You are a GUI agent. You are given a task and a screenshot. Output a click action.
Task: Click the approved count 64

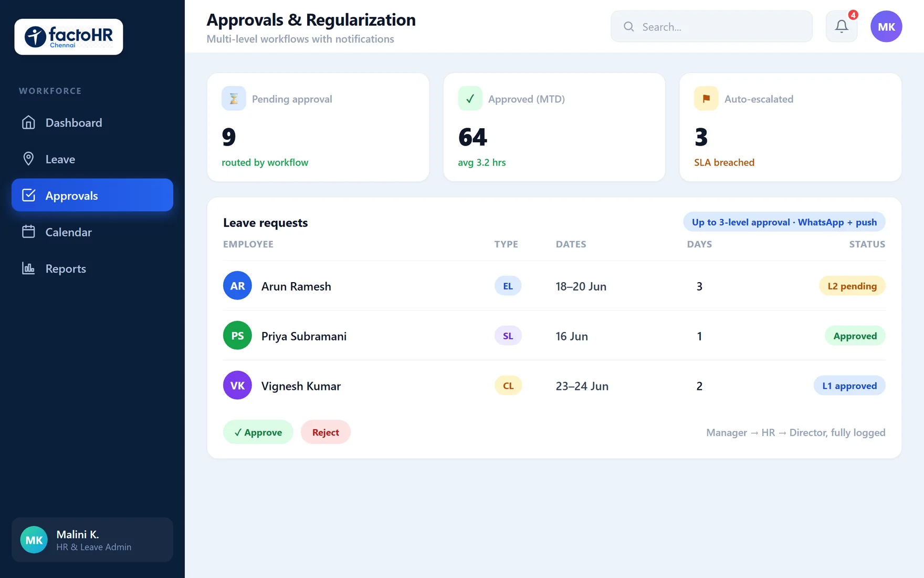coord(473,137)
